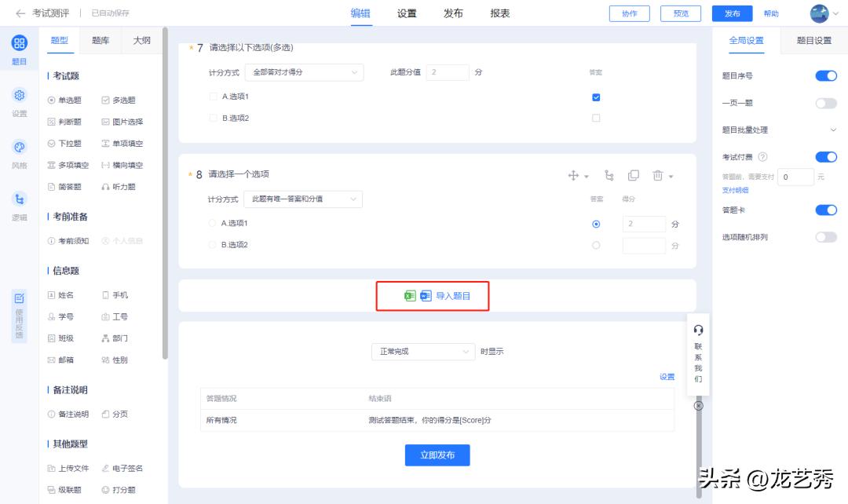Image resolution: width=848 pixels, height=504 pixels.
Task: Enable the 一页一题 toggle
Action: click(x=826, y=102)
